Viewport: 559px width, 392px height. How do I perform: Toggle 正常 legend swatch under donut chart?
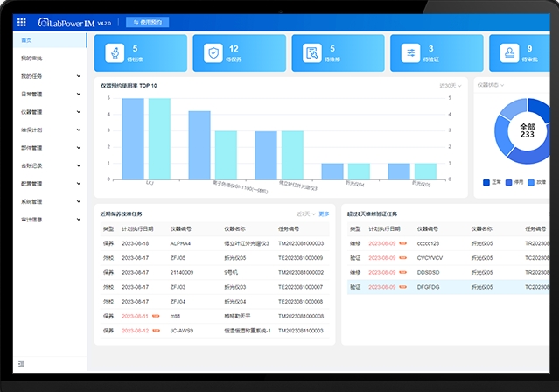coord(486,182)
